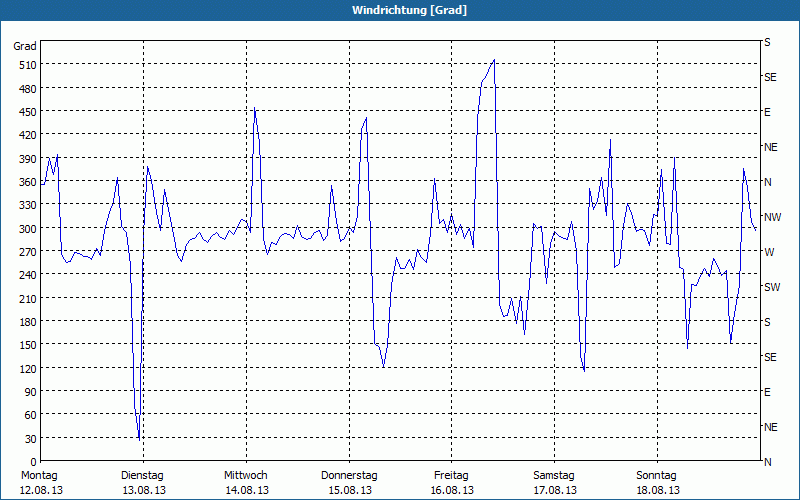
Task: Select the date 16.08.13
Action: coord(452,490)
